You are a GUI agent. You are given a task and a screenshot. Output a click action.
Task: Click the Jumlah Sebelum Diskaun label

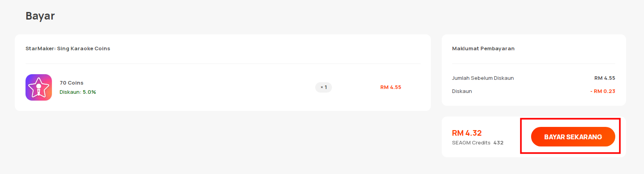[483, 78]
